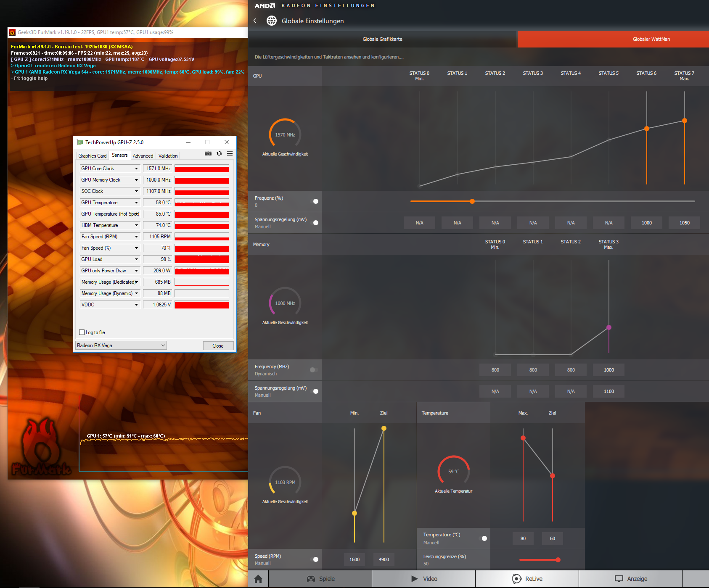This screenshot has height=588, width=709.
Task: Click the Close button in GPU-Z
Action: [x=218, y=346]
